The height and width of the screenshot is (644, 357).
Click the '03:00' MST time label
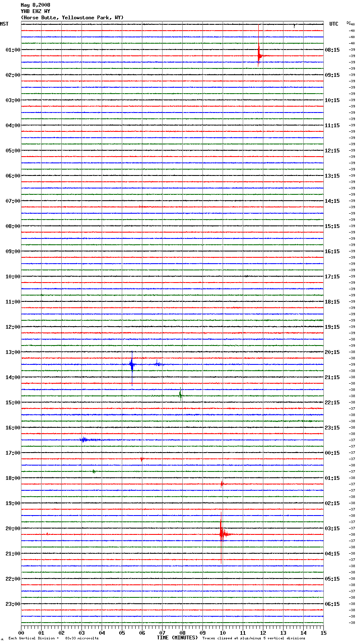coord(13,100)
